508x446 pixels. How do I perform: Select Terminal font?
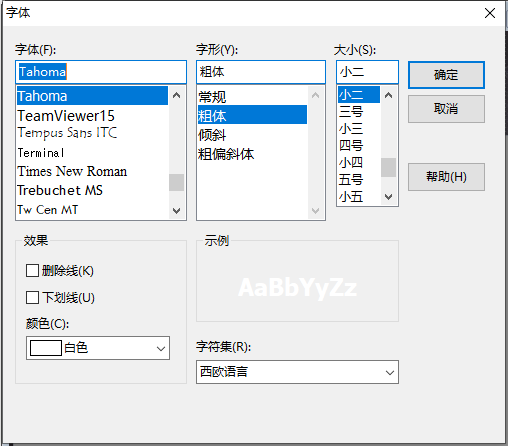tap(92, 153)
